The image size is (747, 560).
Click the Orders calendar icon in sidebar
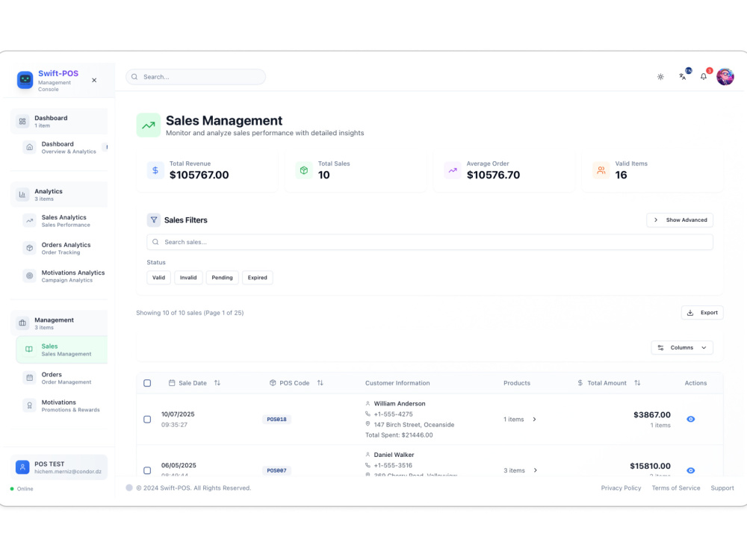[30, 378]
